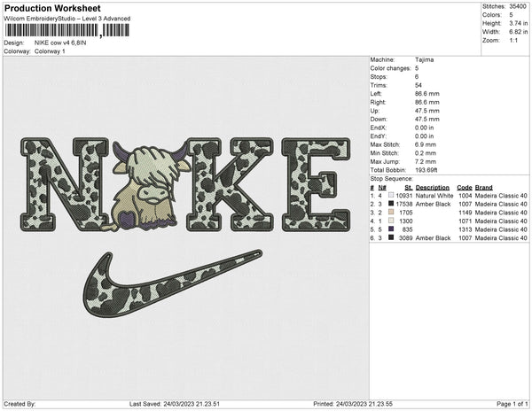The width and height of the screenshot is (532, 411).
Task: Click the 'Production Worksheet' title
Action: [x=52, y=9]
